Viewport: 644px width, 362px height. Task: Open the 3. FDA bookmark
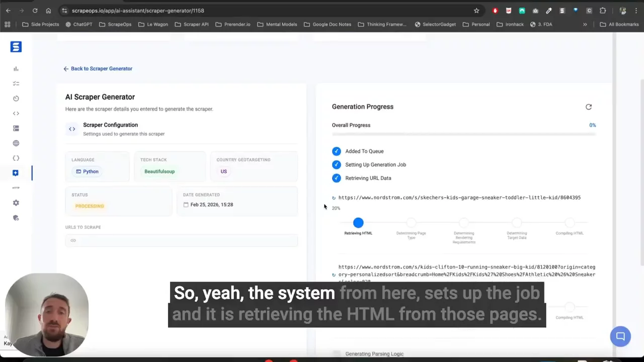point(541,24)
